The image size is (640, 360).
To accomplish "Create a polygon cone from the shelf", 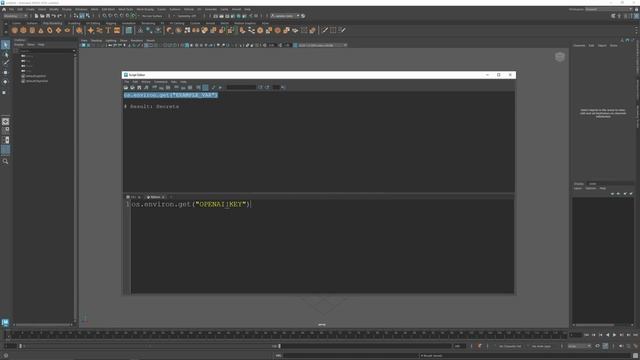I will click(41, 30).
